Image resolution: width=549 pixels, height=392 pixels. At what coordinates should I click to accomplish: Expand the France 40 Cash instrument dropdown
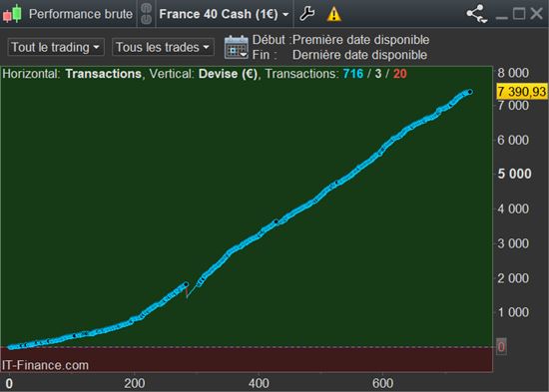coord(224,14)
